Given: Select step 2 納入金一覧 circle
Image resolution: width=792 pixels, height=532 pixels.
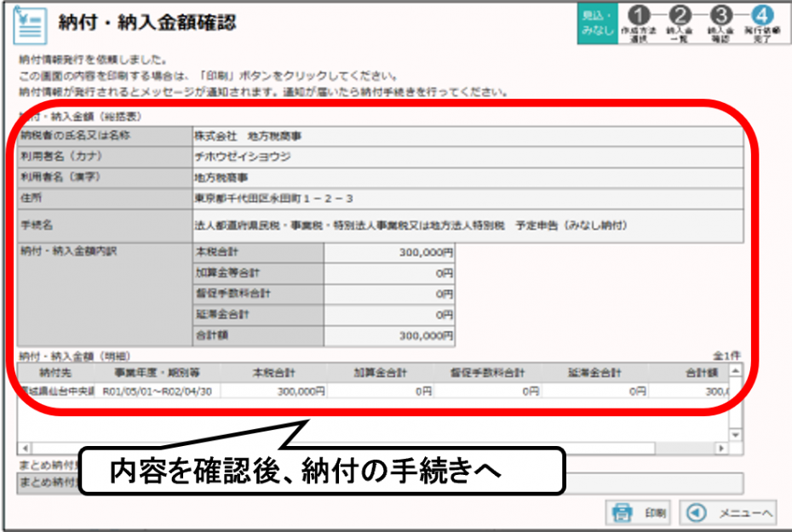Looking at the screenshot, I should (x=679, y=15).
